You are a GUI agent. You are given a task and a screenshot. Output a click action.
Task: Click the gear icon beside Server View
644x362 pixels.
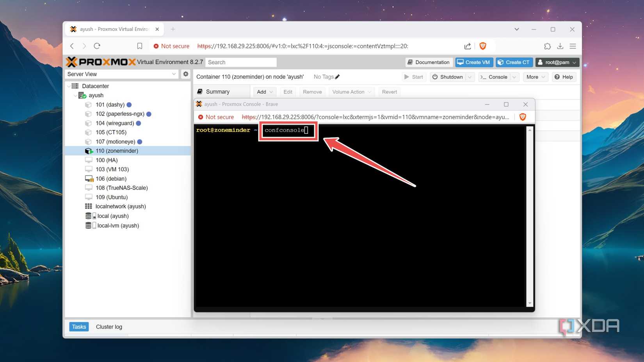tap(186, 74)
